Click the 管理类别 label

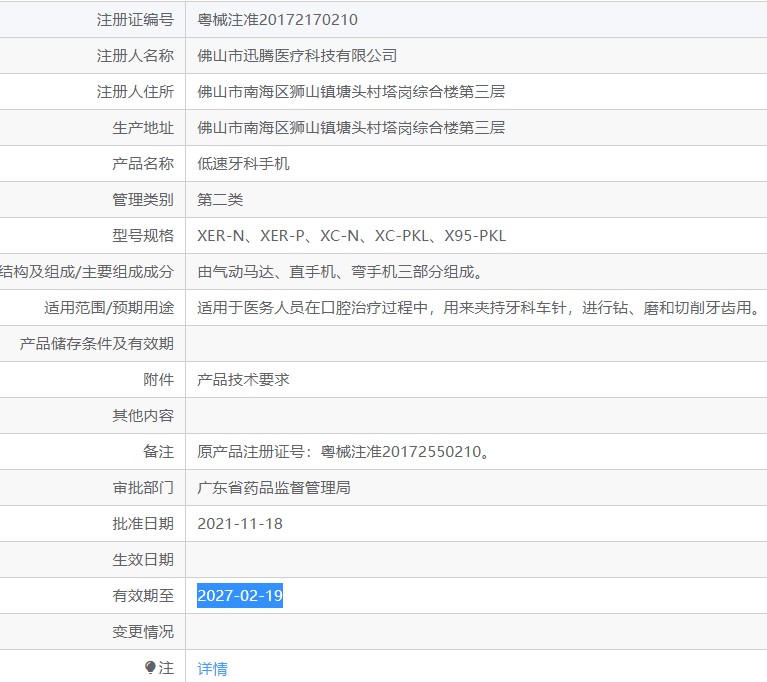click(143, 200)
